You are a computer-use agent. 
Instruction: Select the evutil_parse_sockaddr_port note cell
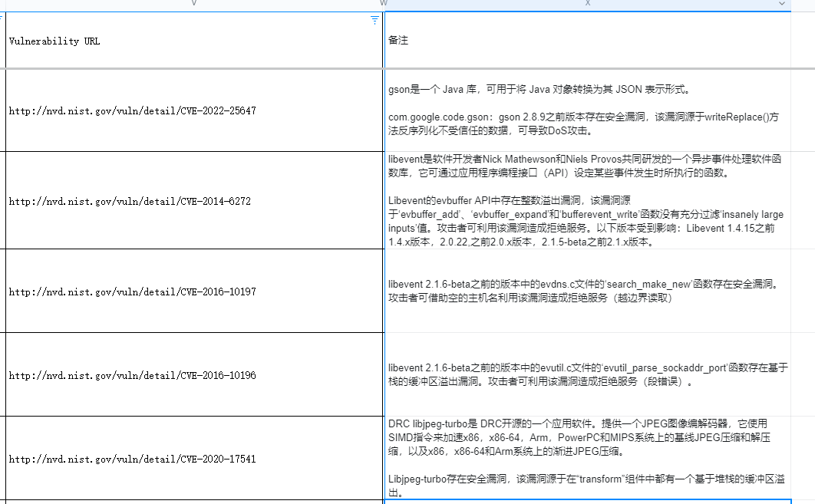tap(587, 374)
